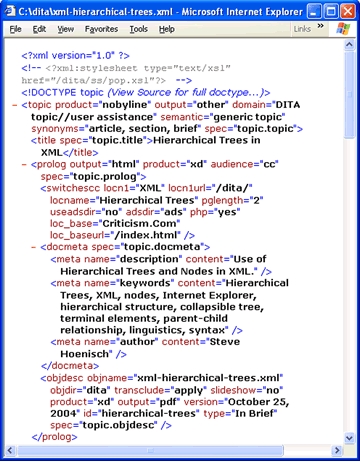Image resolution: width=360 pixels, height=462 pixels.
Task: Click the objname value "xml-hierarchical-trees.xml"
Action: (x=208, y=378)
